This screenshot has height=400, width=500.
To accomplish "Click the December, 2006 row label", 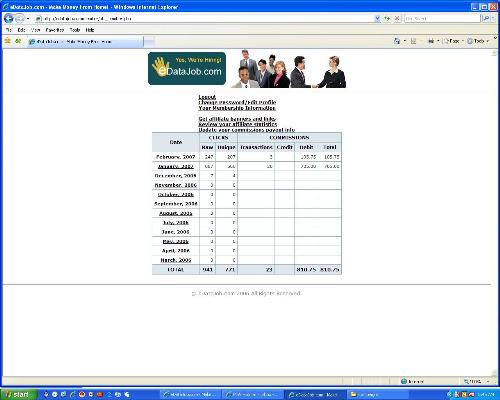I will (x=176, y=175).
